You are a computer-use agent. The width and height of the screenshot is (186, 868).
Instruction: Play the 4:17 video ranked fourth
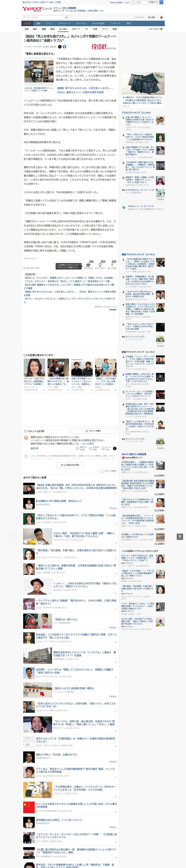click(x=160, y=407)
